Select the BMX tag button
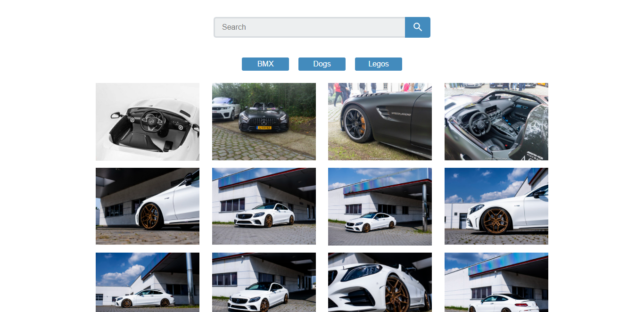The width and height of the screenshot is (644, 312). (x=265, y=64)
